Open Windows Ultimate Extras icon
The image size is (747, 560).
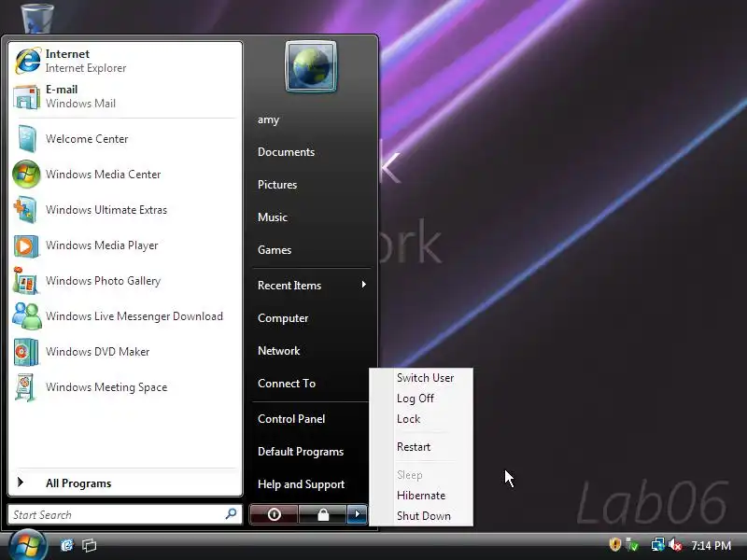pyautogui.click(x=26, y=210)
